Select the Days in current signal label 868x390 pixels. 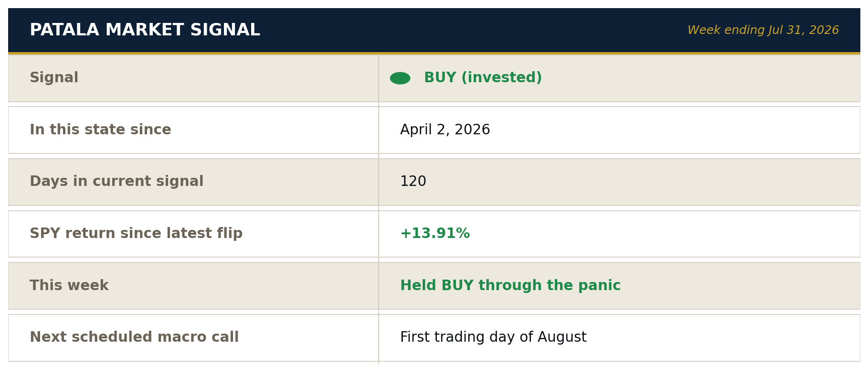(x=116, y=182)
